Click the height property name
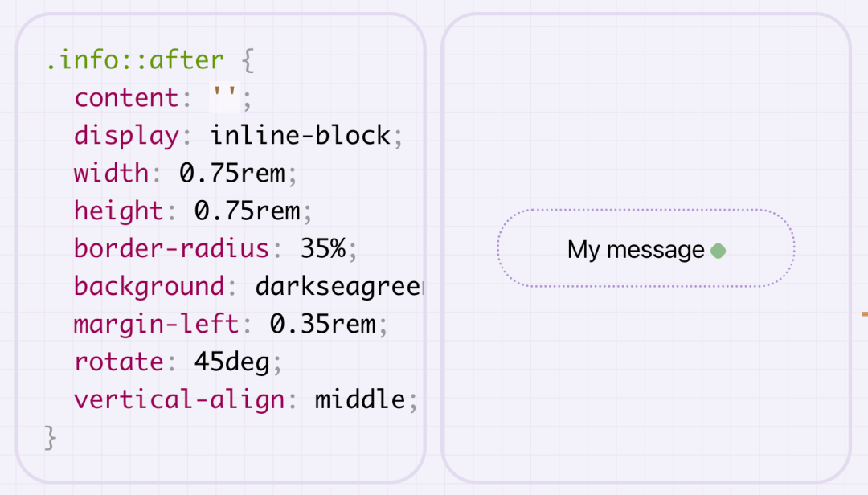 [119, 211]
